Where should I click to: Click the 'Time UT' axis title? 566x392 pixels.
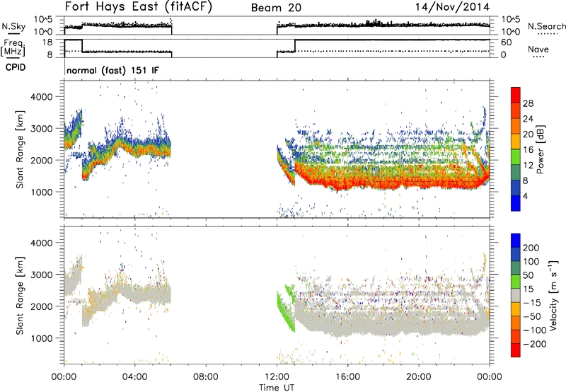tap(277, 388)
